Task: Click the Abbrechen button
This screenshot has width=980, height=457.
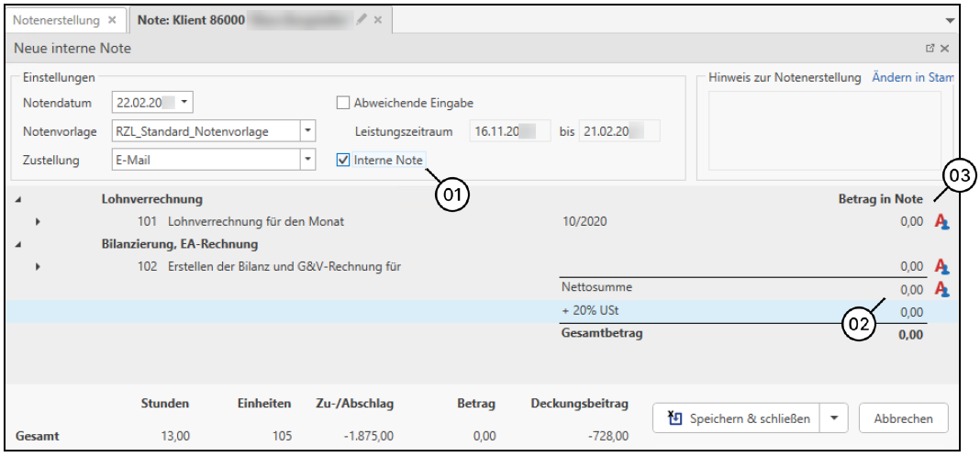Action: [903, 418]
